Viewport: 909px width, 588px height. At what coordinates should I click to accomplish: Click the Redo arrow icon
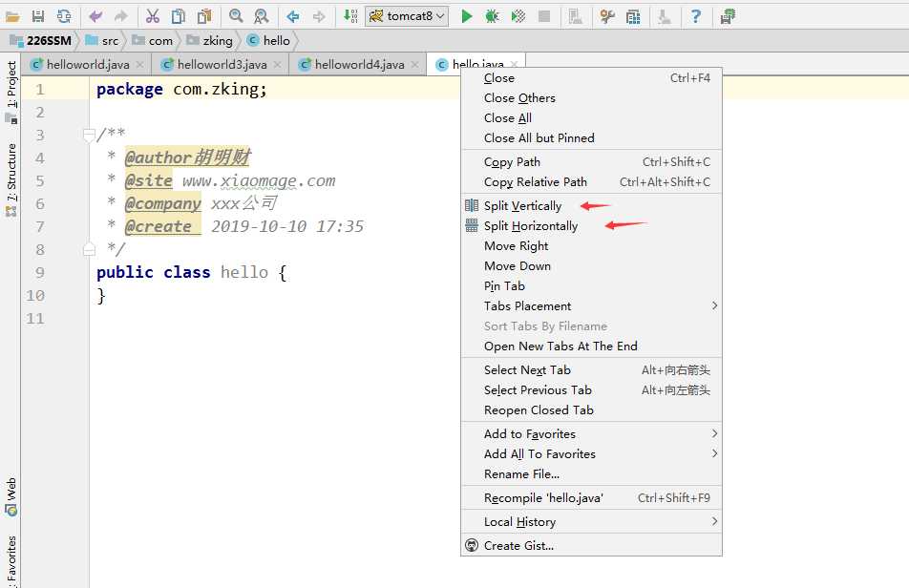tap(120, 16)
